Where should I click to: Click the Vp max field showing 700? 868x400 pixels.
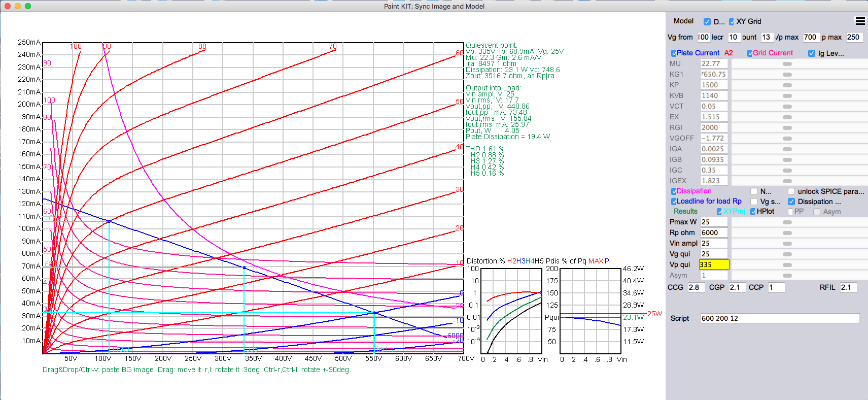point(811,37)
